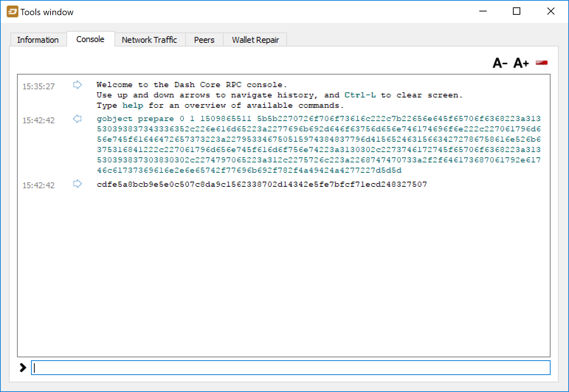The width and height of the screenshot is (569, 392).
Task: Go to the Peers tab
Action: click(204, 40)
